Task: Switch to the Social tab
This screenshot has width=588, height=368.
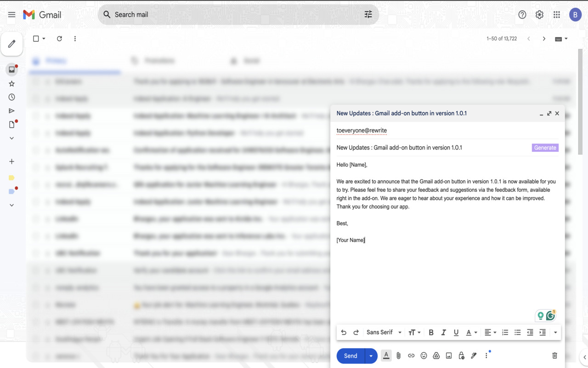Action: (x=246, y=61)
